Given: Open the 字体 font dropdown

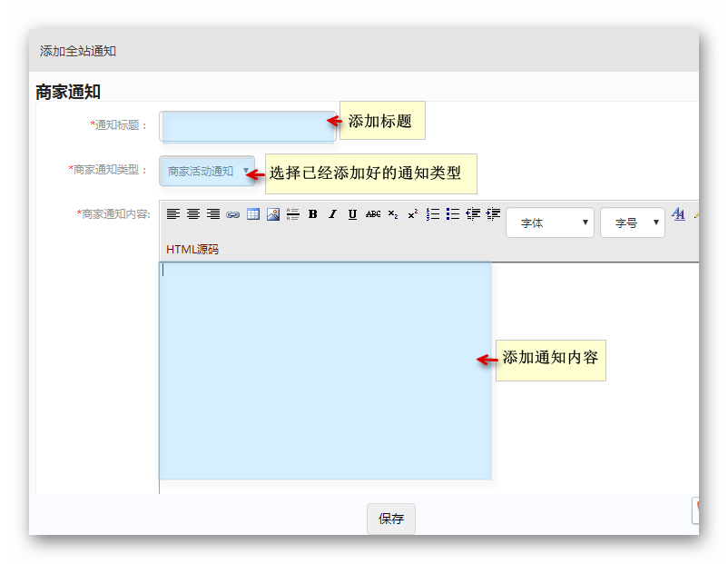Looking at the screenshot, I should [x=550, y=223].
